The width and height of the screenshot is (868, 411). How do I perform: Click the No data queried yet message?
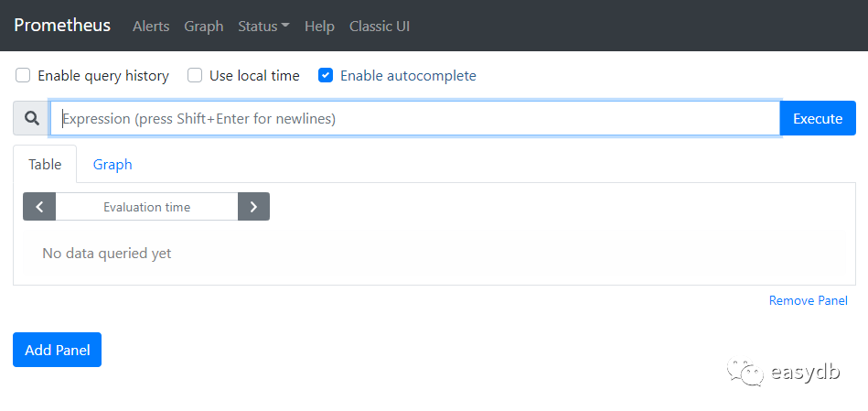point(107,254)
